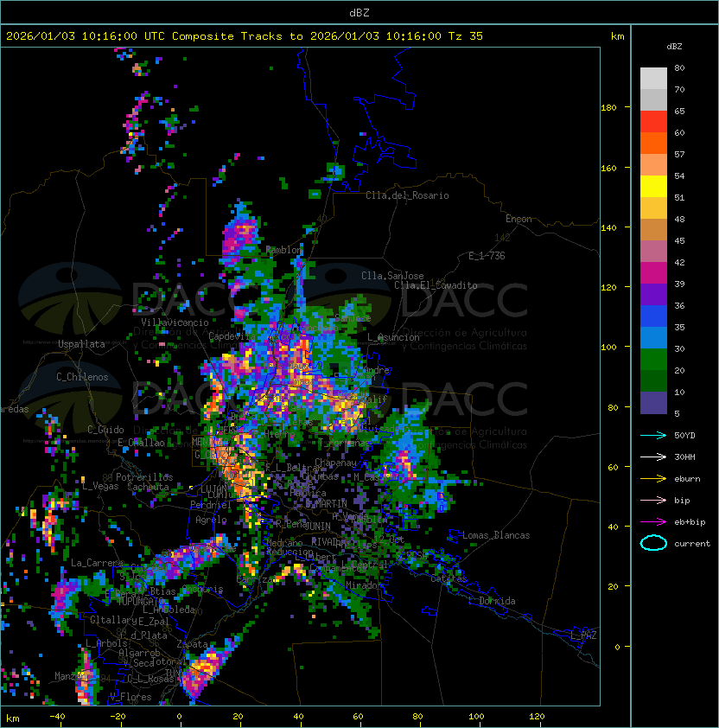Pick the light gray 70–80 dBZ swatch
This screenshot has width=719, height=728.
pos(653,79)
